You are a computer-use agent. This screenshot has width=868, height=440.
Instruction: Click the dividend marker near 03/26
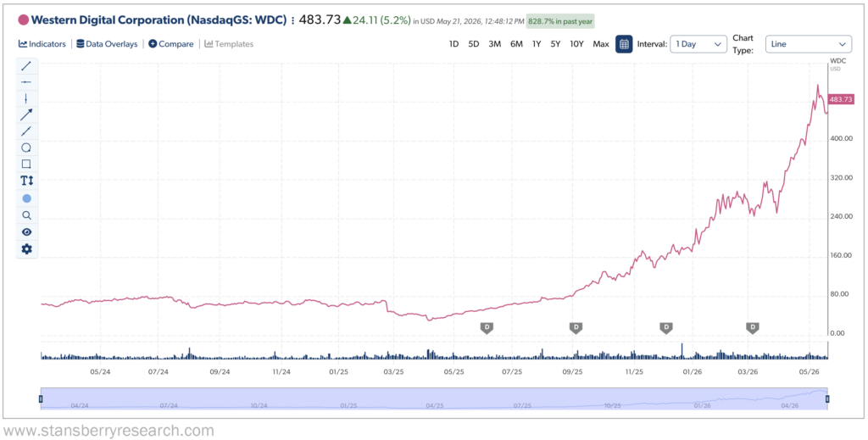pos(753,327)
